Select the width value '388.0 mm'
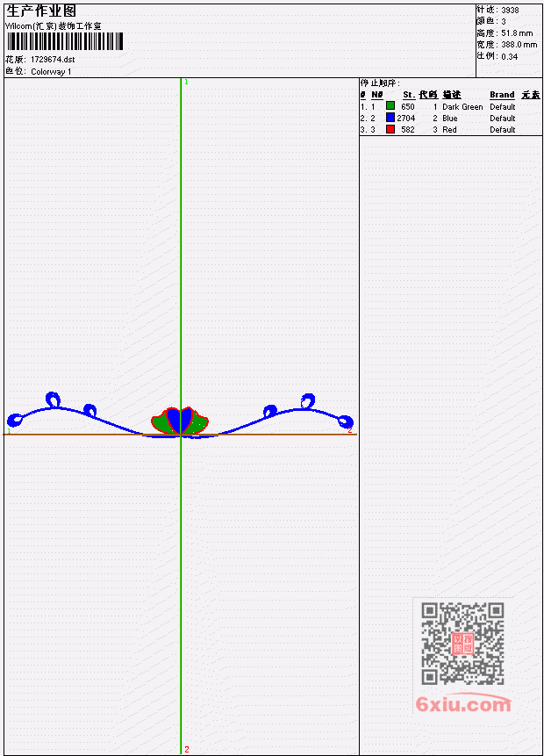Screen dimensions: 544x756 point(519,45)
